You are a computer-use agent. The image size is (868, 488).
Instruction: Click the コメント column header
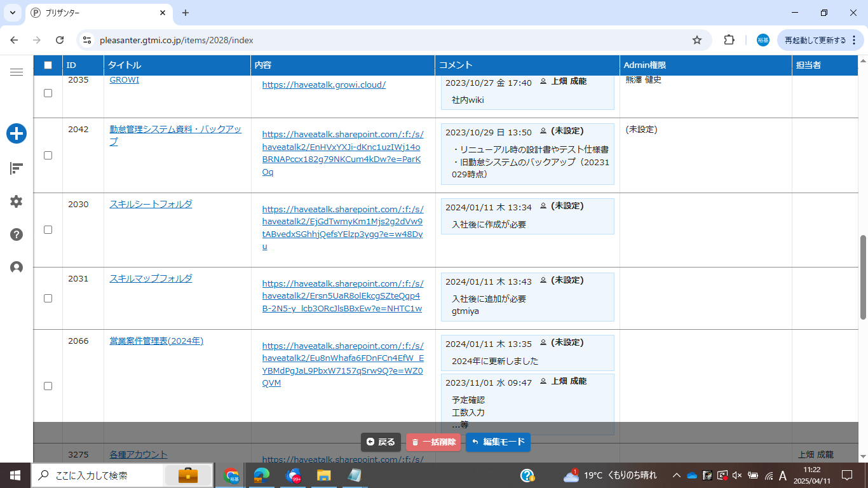click(x=456, y=65)
